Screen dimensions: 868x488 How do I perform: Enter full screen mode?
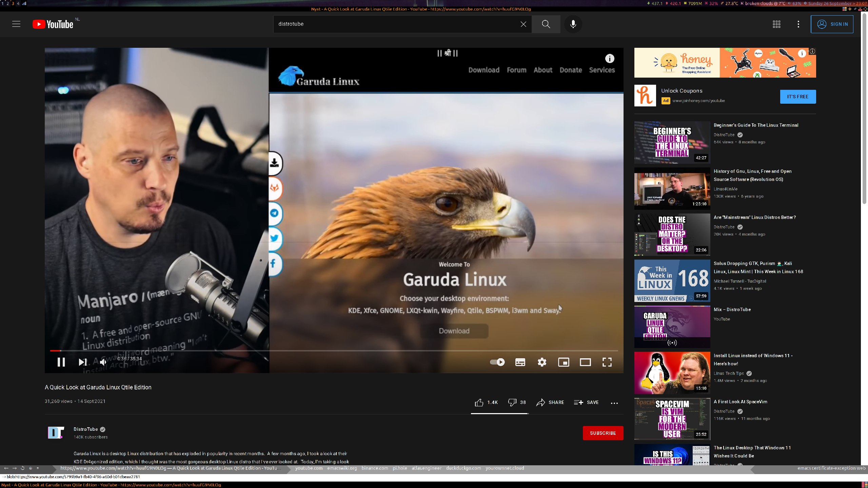[x=607, y=362]
